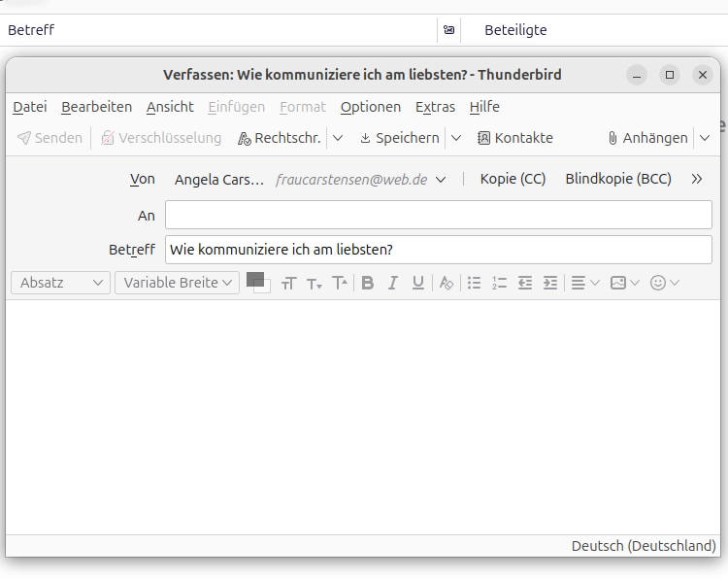Image resolution: width=728 pixels, height=579 pixels.
Task: Toggle italic formatting
Action: point(393,283)
